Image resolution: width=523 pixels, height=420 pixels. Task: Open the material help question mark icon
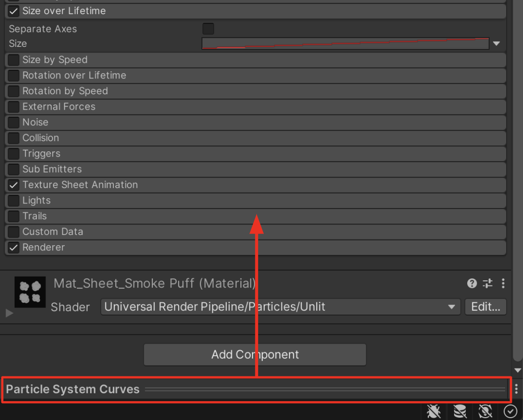(x=472, y=283)
